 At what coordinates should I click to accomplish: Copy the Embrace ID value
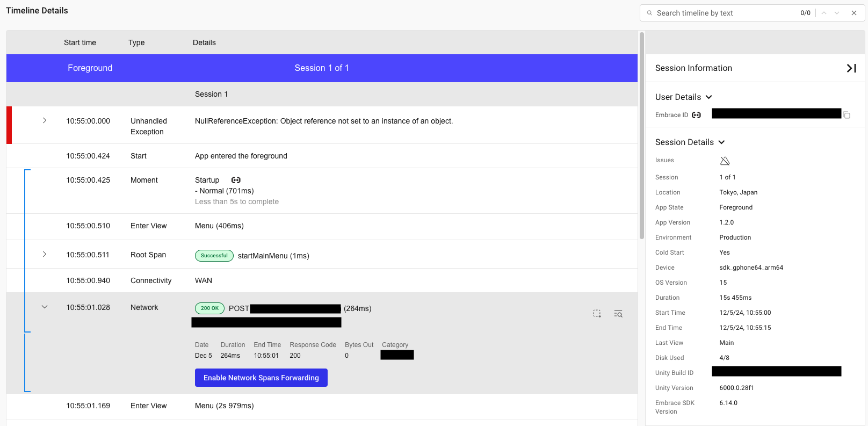[x=847, y=115]
